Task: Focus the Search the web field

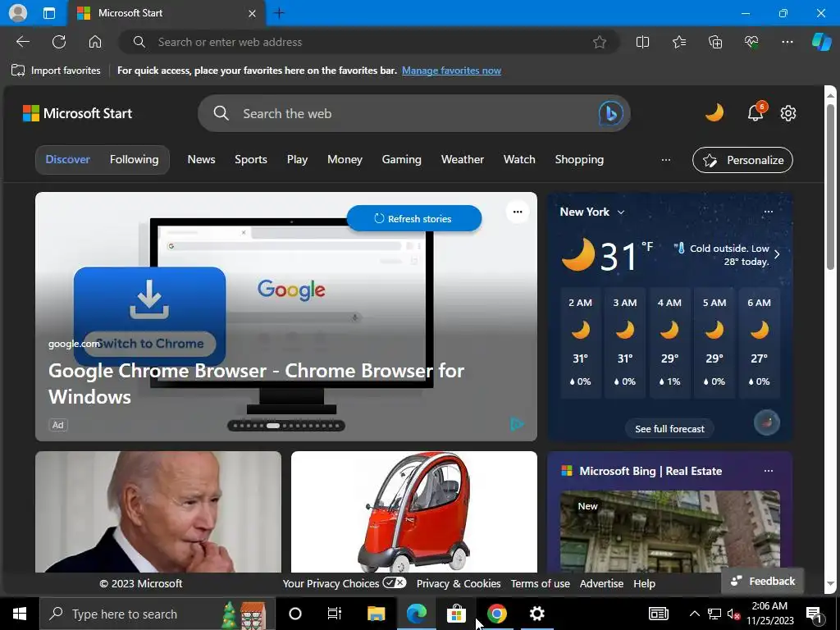Action: 414,113
